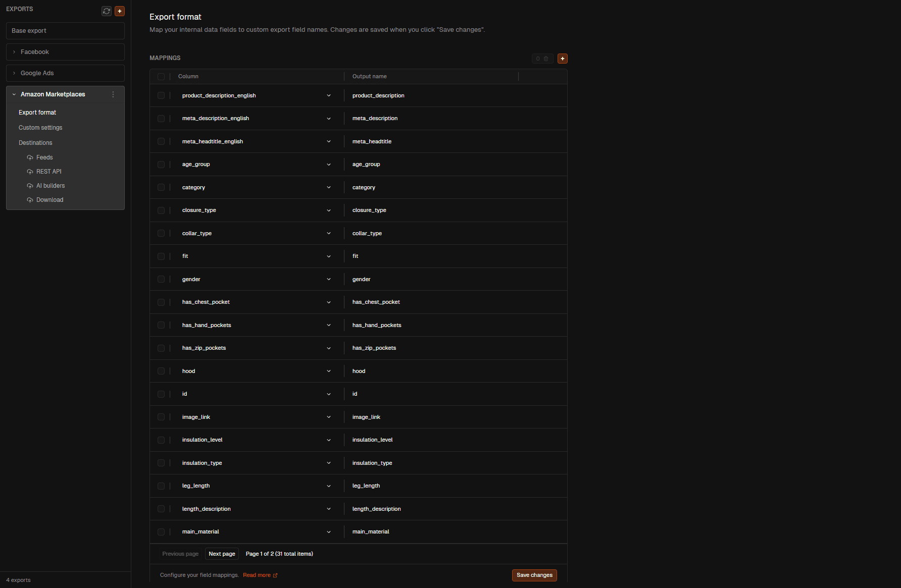Viewport: 901px width, 588px height.
Task: Check the product_description_english row checkbox
Action: click(x=162, y=95)
